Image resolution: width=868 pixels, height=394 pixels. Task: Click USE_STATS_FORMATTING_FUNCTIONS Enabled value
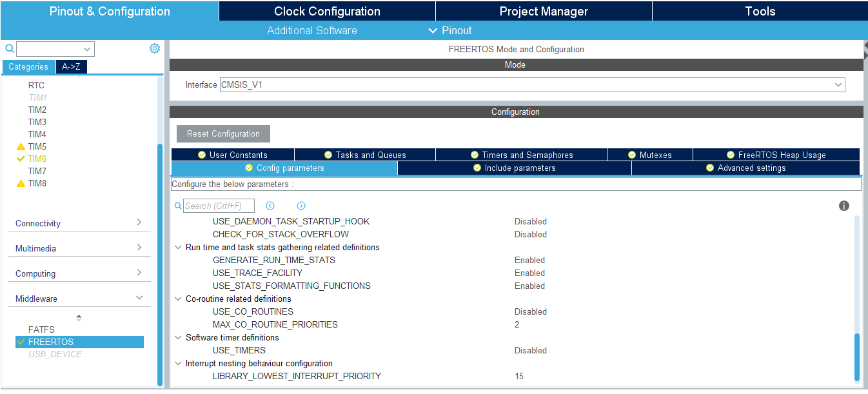(529, 286)
